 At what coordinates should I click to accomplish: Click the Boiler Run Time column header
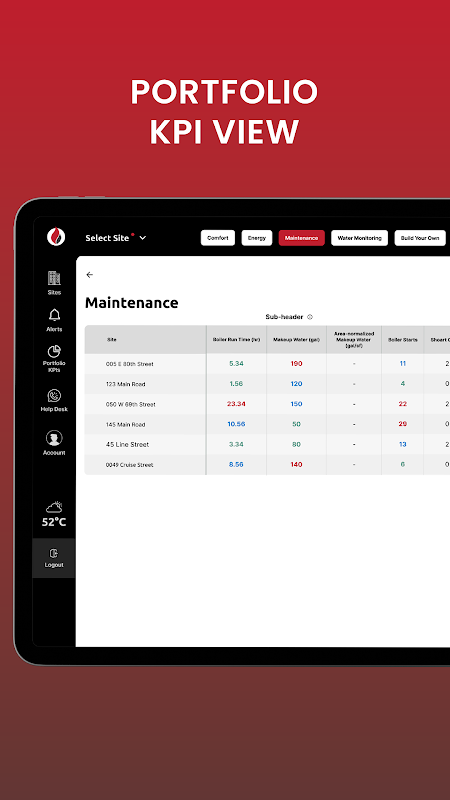pos(236,340)
